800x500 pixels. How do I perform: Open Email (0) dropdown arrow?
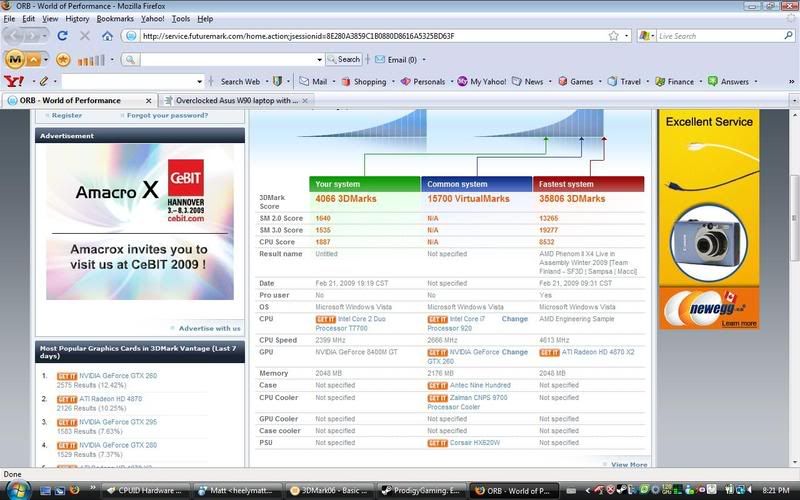click(x=424, y=60)
